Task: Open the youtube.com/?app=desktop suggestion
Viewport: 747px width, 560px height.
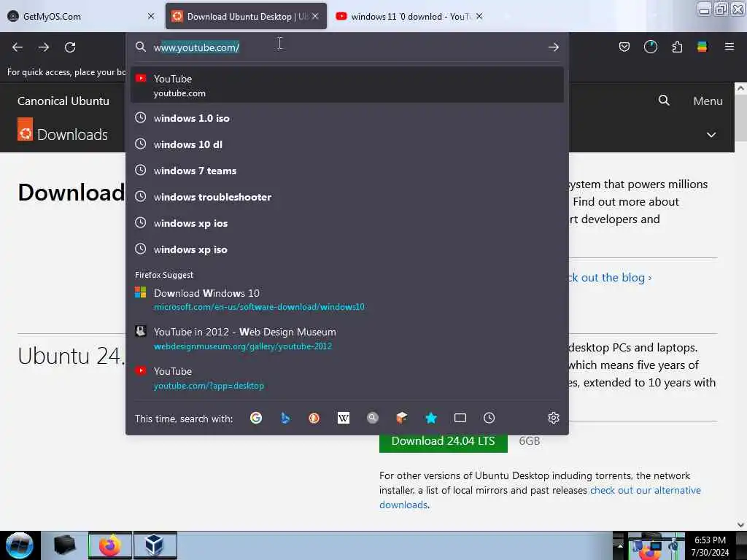Action: coord(347,378)
